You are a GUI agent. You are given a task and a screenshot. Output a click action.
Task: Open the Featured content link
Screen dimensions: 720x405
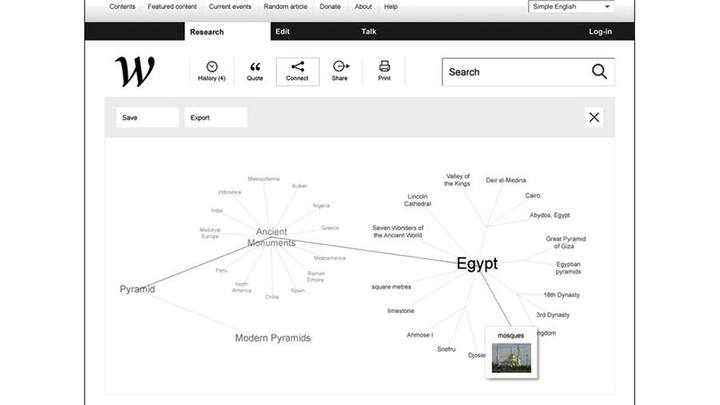[172, 6]
